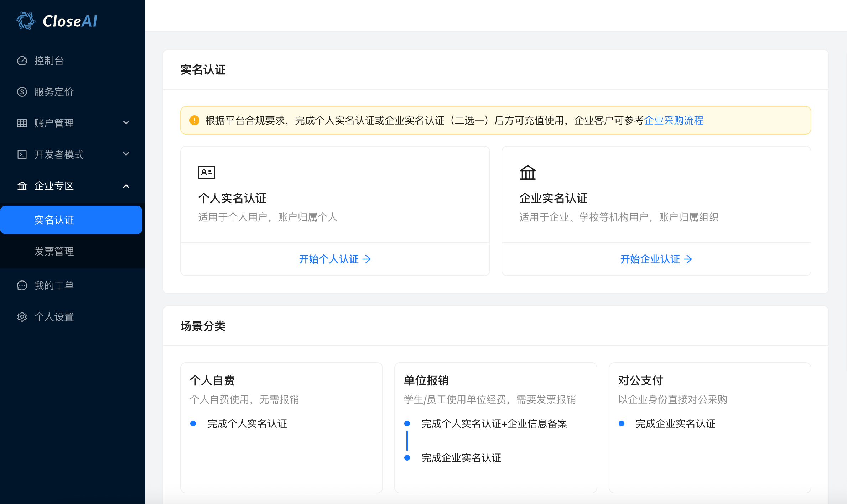Click the arrow icon after 开始企业认证
Screen dimensions: 847x504
coord(688,259)
